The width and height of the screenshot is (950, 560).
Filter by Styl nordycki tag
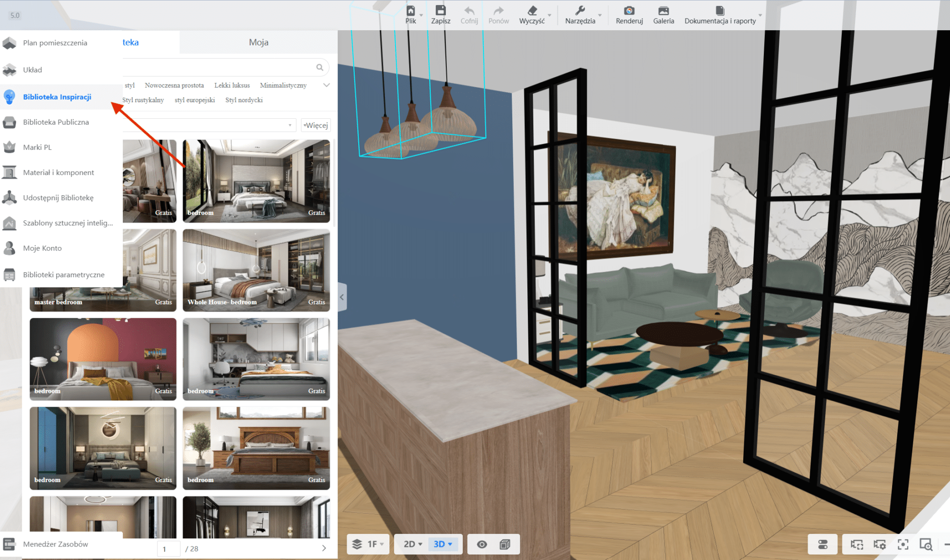[x=244, y=100]
